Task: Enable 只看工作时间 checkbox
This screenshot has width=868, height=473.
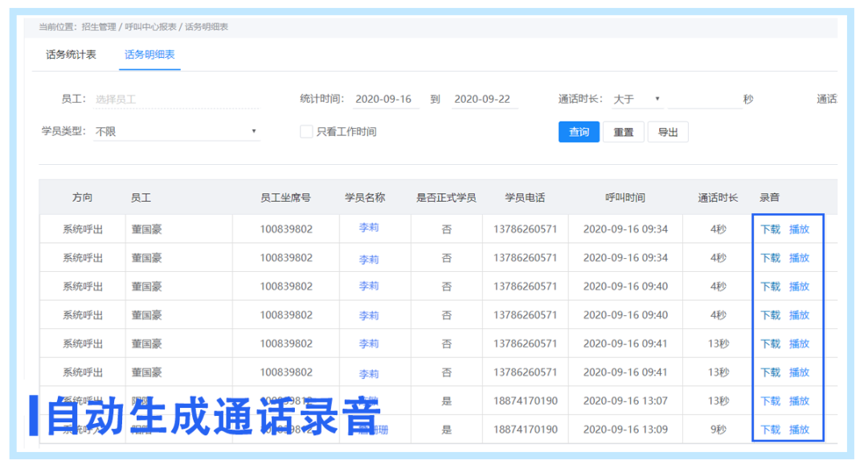Action: click(x=306, y=132)
